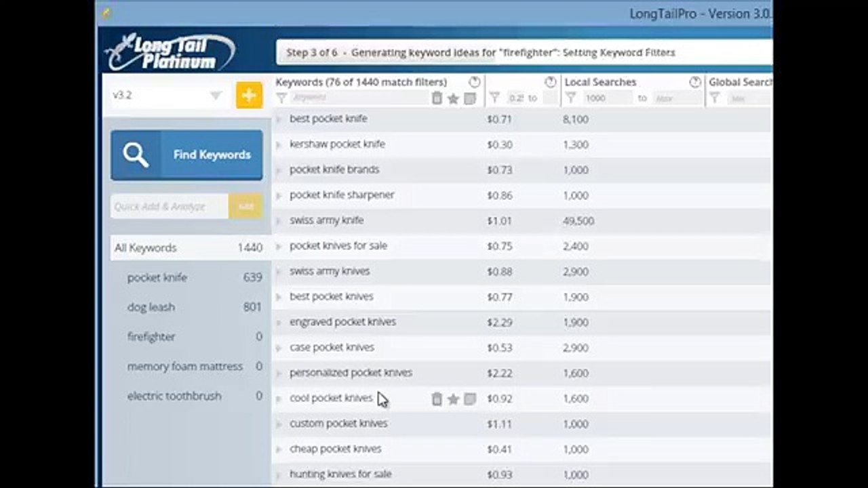This screenshot has height=488, width=868.
Task: Click the Quick Add & Analyze input field
Action: click(x=170, y=207)
